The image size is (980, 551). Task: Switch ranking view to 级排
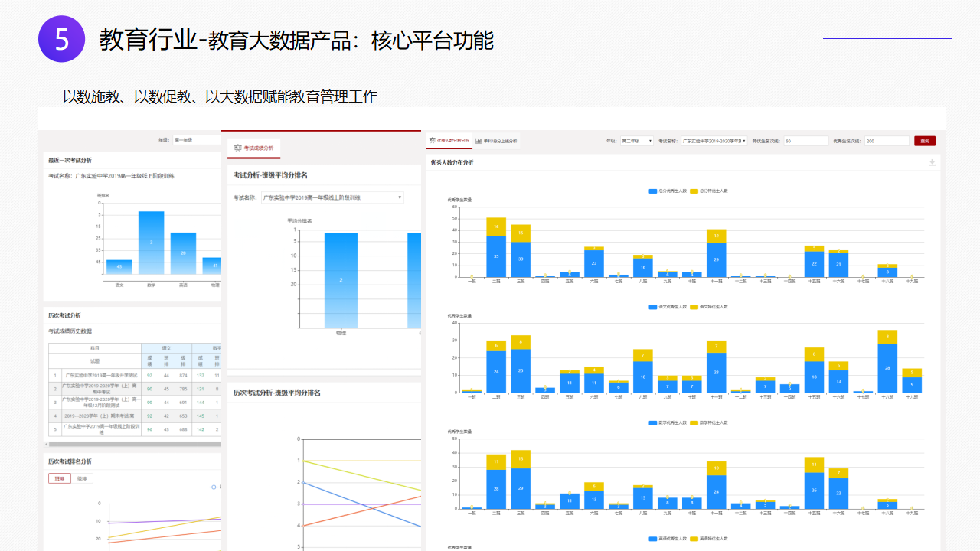[81, 478]
